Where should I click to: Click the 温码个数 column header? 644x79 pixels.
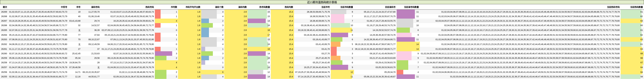coord(219,7)
